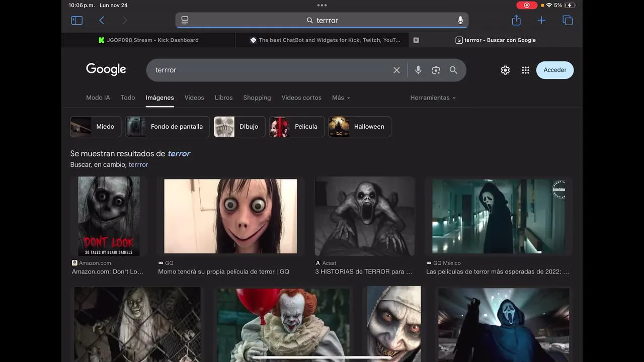
Task: Add a new tab with plus icon
Action: click(x=541, y=20)
